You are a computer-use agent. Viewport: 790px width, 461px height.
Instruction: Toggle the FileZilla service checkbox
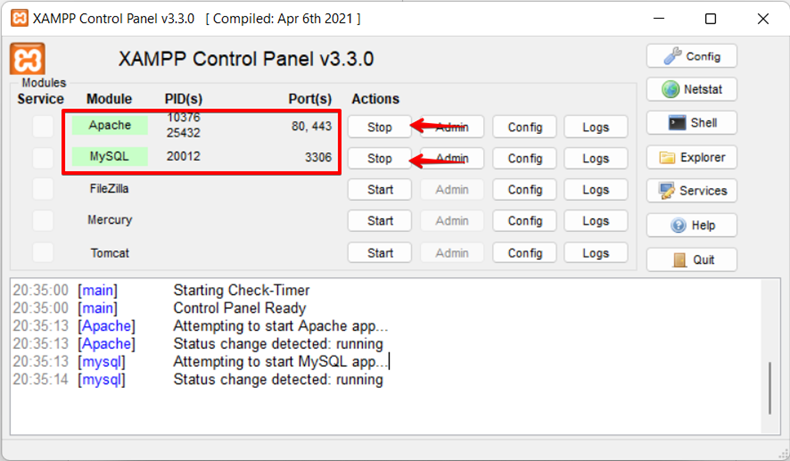[43, 189]
